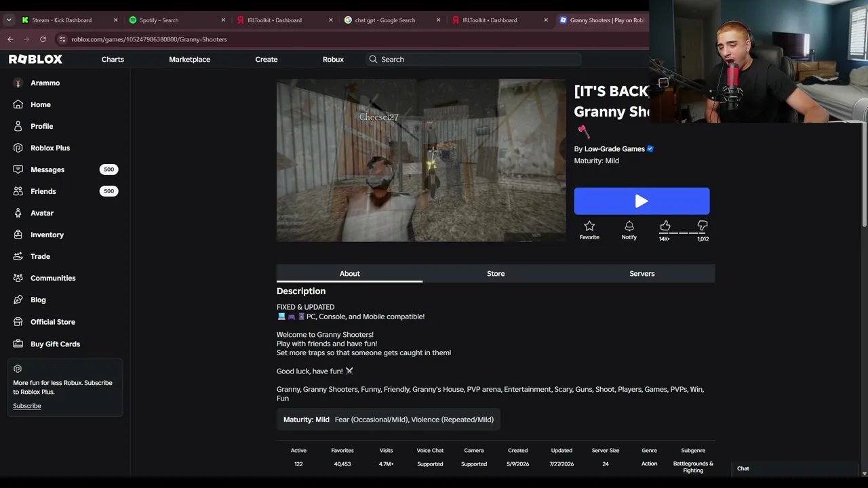Switch to the Servers tab

pos(642,274)
